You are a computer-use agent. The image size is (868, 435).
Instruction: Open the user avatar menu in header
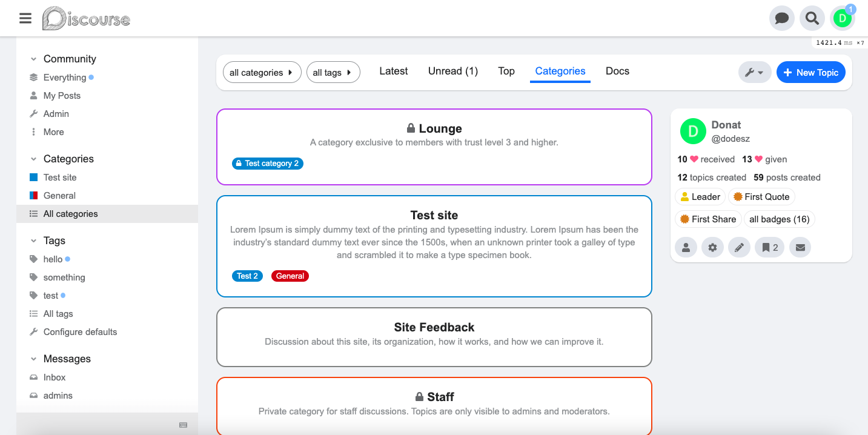(842, 18)
